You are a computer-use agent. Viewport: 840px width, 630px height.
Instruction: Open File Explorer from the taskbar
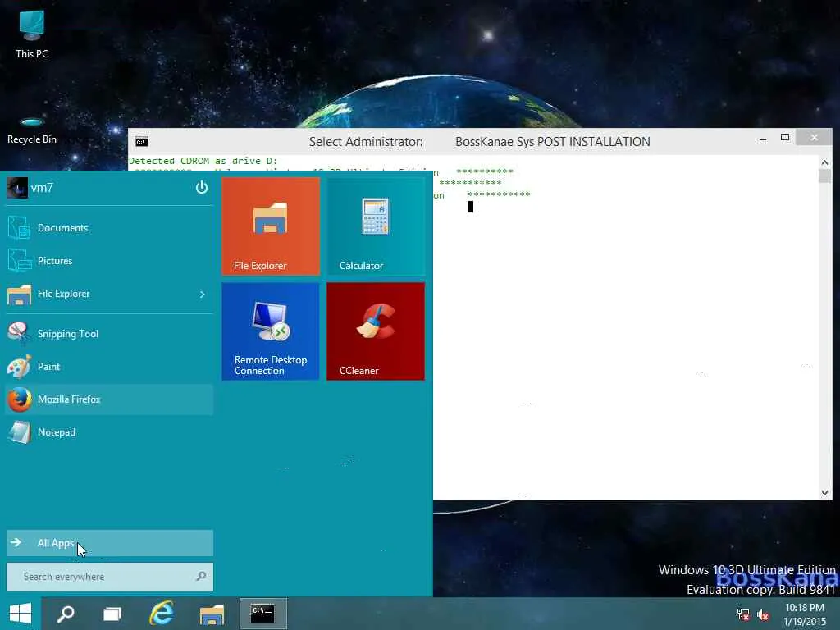pyautogui.click(x=212, y=614)
